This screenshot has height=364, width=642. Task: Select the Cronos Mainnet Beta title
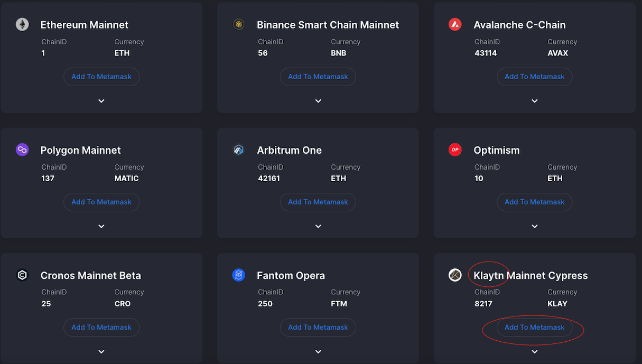coord(91,275)
